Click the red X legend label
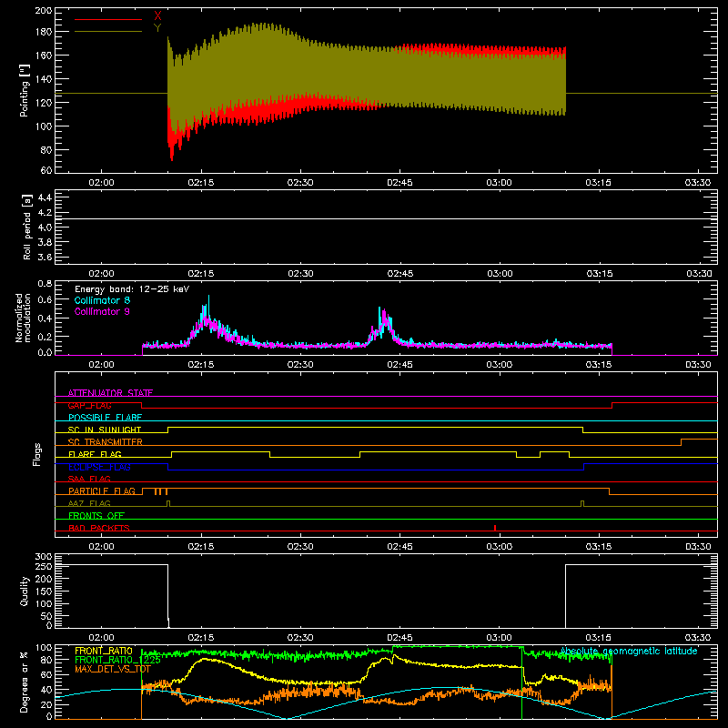Image resolution: width=728 pixels, height=728 pixels. pyautogui.click(x=157, y=16)
